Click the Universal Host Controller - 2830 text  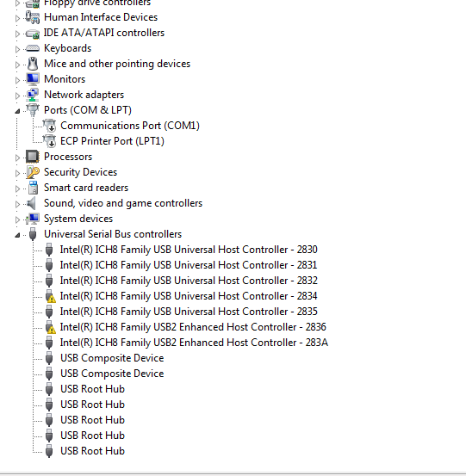(x=189, y=250)
